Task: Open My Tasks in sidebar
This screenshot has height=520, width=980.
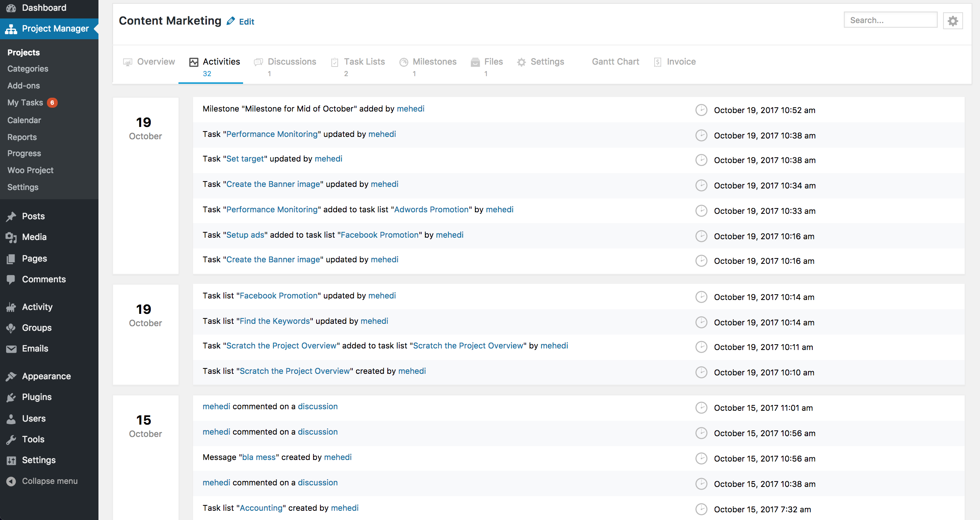Action: [x=25, y=103]
